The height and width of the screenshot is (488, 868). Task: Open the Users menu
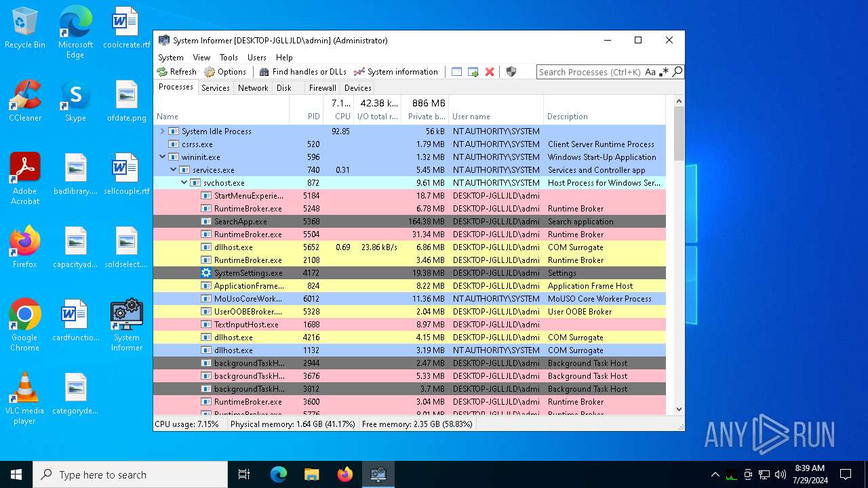257,58
